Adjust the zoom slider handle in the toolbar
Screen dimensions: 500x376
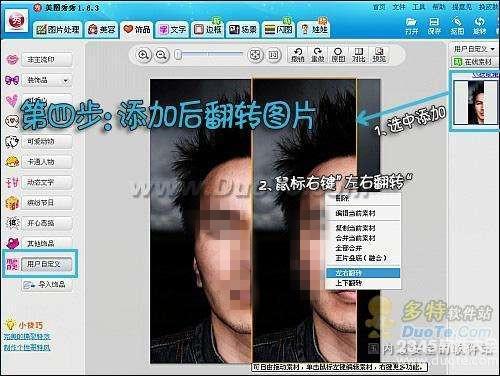178,55
